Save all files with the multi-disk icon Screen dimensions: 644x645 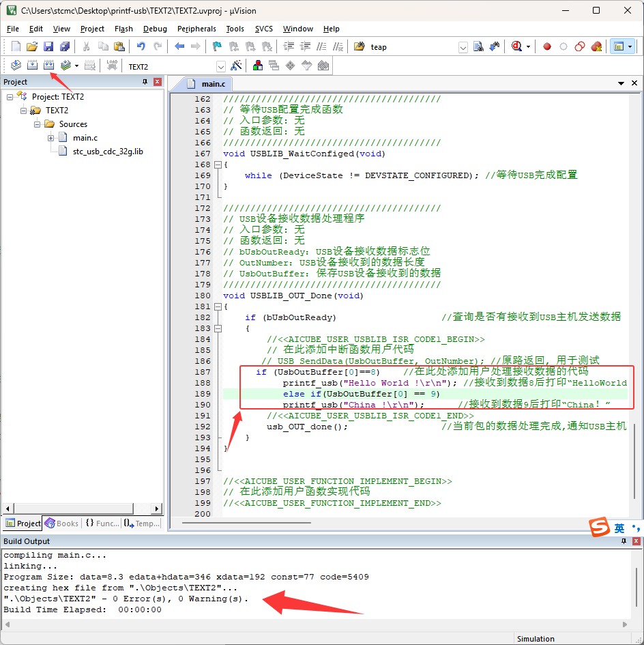coord(65,46)
